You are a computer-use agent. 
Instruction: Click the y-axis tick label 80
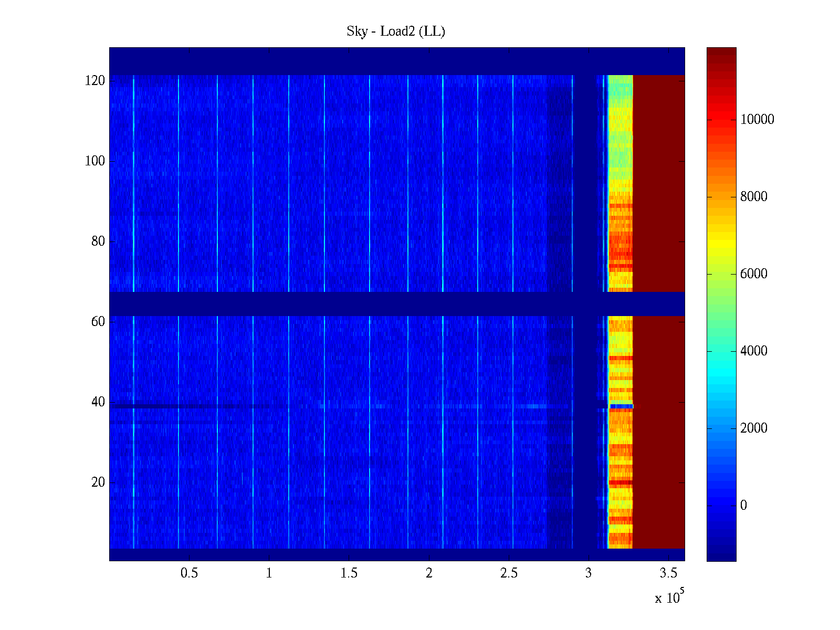coord(98,241)
